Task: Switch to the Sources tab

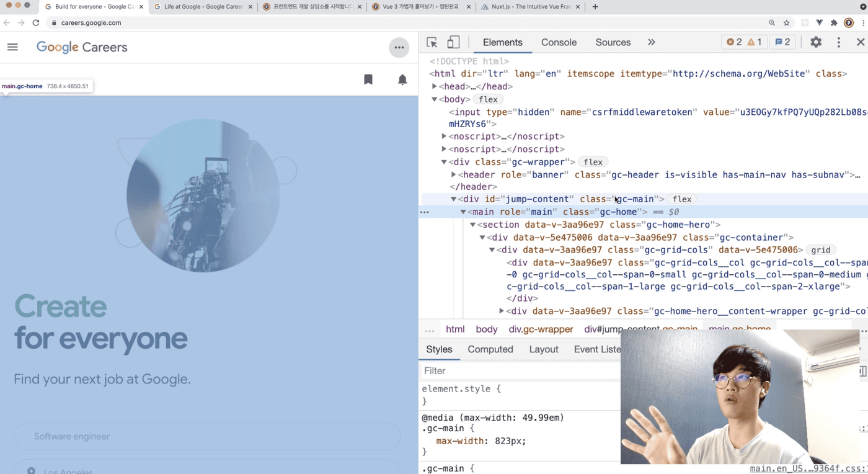Action: (613, 42)
